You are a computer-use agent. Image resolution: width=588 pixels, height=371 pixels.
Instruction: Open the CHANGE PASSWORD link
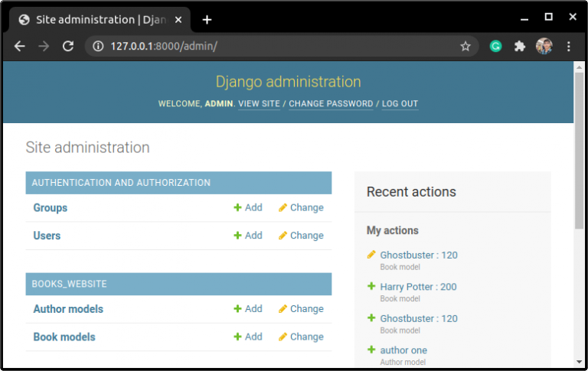click(x=331, y=104)
